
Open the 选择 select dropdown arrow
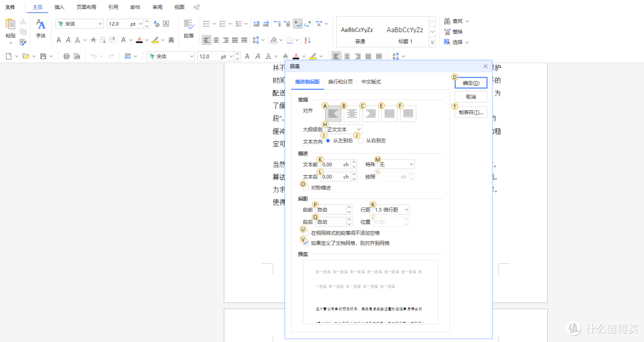tap(467, 42)
